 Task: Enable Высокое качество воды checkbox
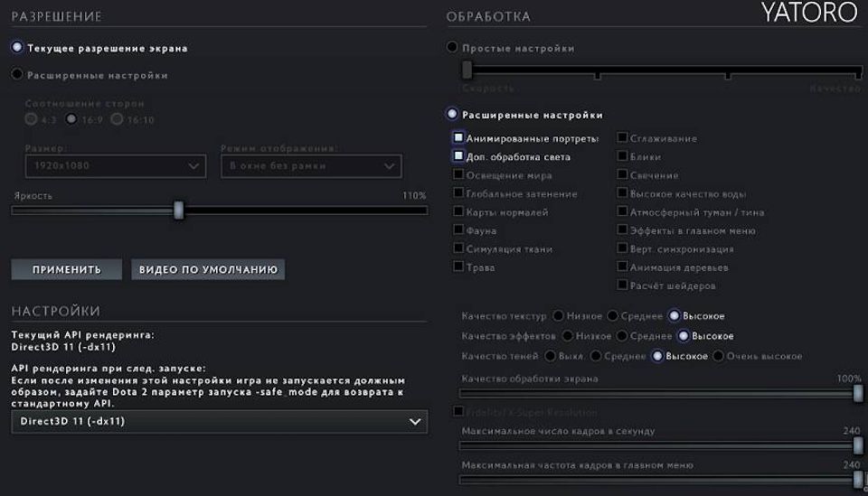click(x=623, y=193)
